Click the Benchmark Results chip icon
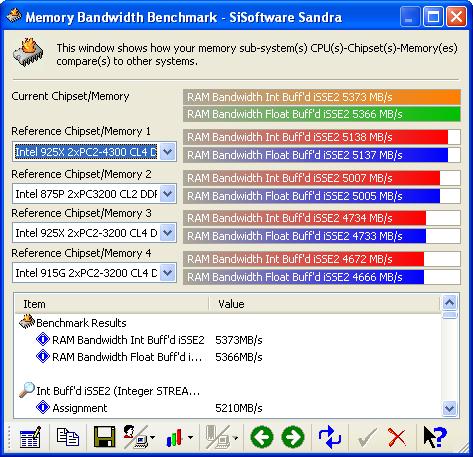Image resolution: width=473 pixels, height=457 pixels. (27, 322)
